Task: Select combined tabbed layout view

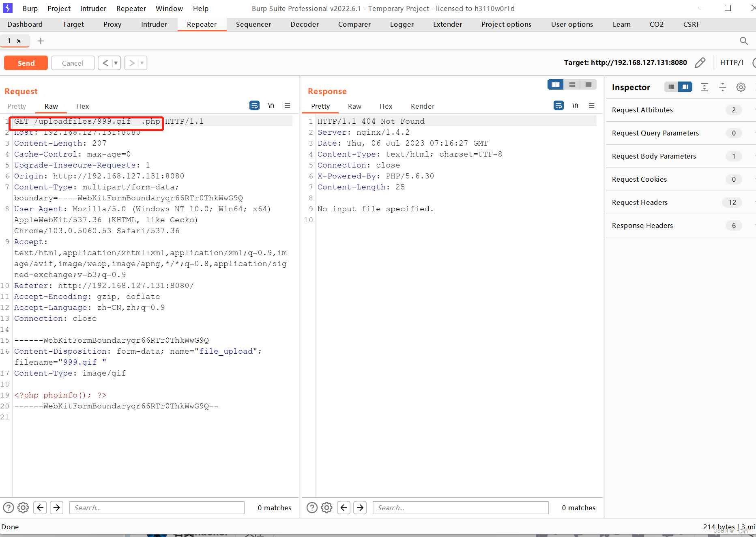Action: pos(588,85)
